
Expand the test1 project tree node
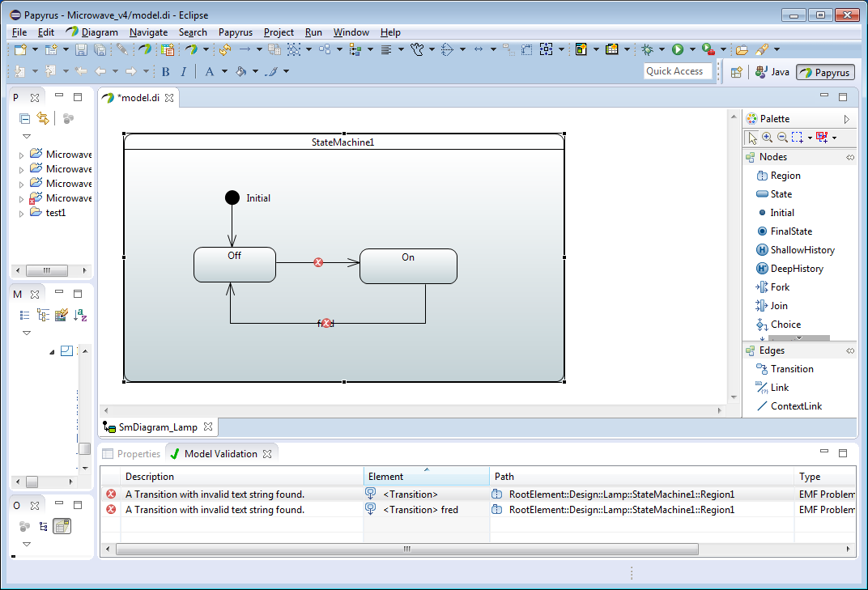pyautogui.click(x=22, y=213)
